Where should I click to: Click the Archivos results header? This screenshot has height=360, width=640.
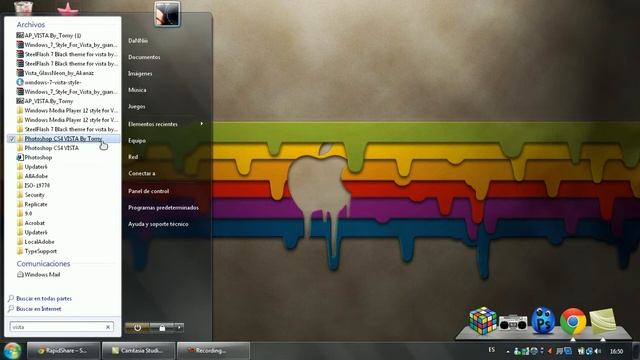(x=31, y=25)
